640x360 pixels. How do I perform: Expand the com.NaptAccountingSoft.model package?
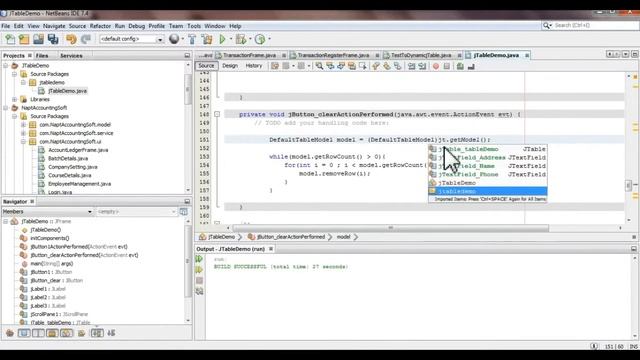tap(23, 124)
